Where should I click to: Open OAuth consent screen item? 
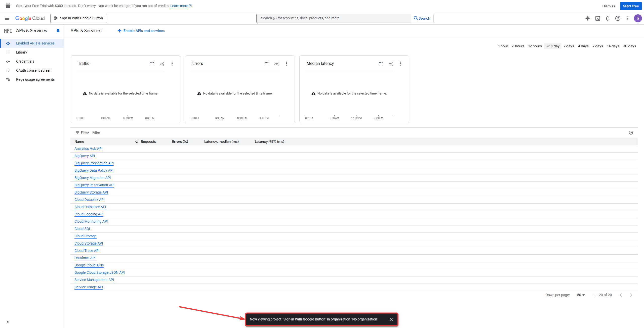(32, 70)
